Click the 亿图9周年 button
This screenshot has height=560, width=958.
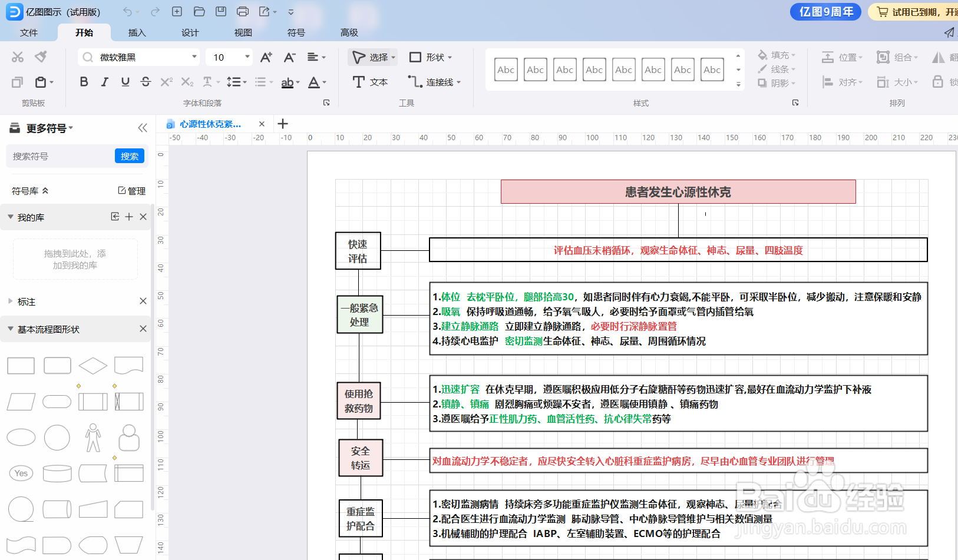pyautogui.click(x=825, y=11)
